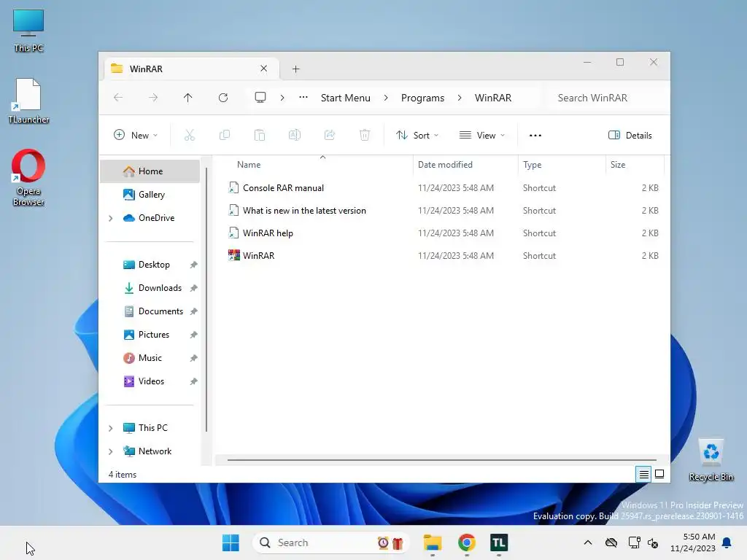Viewport: 747px width, 560px height.
Task: Click the taskbar Search box
Action: click(x=330, y=542)
